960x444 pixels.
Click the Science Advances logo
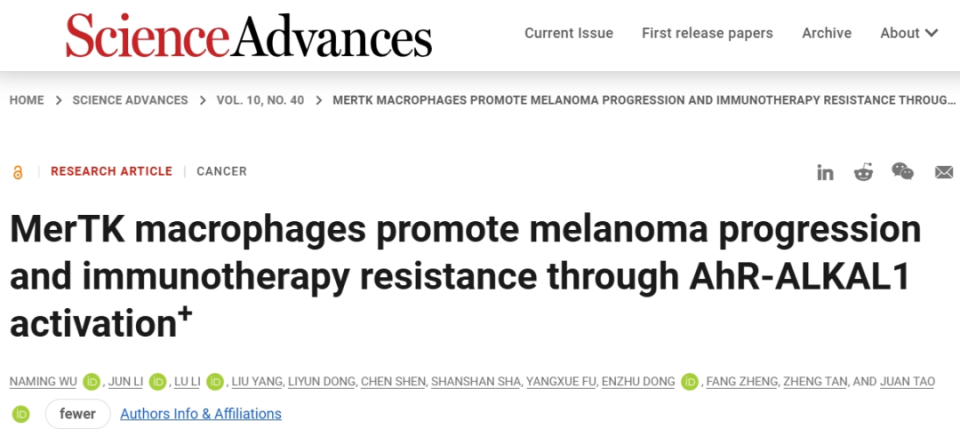pos(248,36)
